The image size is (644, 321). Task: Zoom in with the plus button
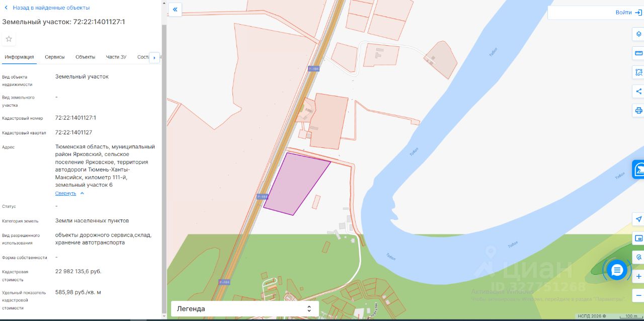(x=638, y=277)
